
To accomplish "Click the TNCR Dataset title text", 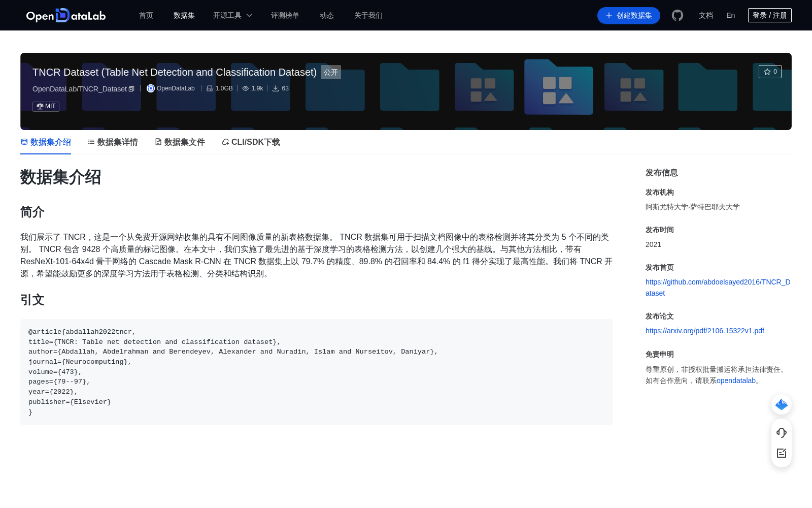I will click(175, 72).
